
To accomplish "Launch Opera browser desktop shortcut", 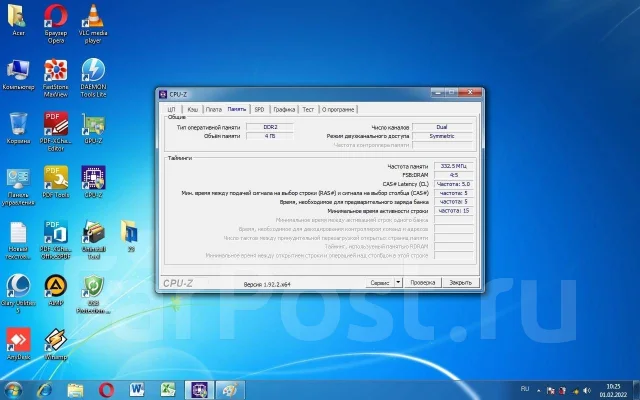I will coord(56,23).
